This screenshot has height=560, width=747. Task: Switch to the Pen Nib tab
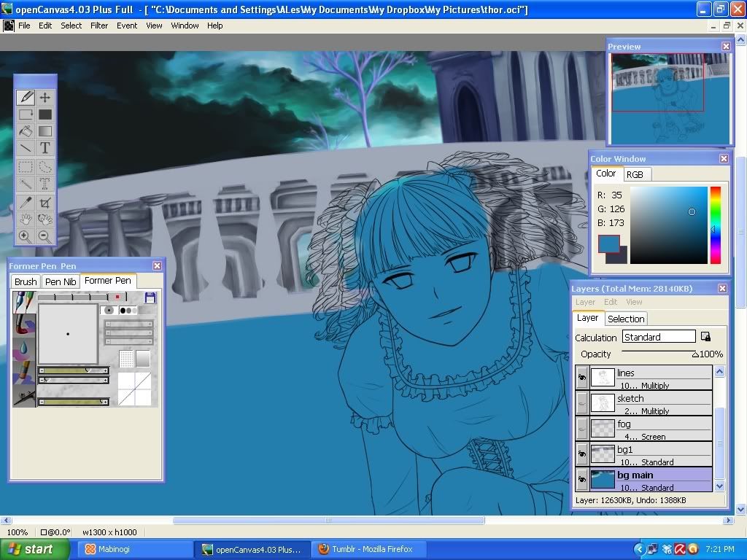[60, 281]
